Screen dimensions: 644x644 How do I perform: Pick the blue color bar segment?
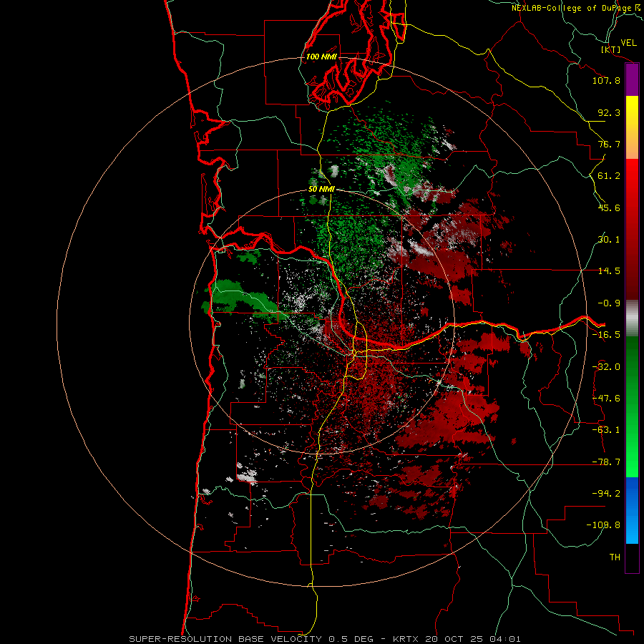[x=632, y=510]
